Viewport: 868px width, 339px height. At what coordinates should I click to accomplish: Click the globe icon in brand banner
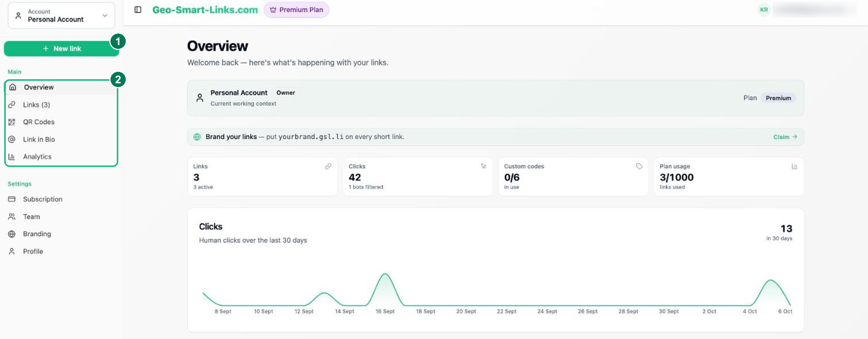click(x=197, y=137)
